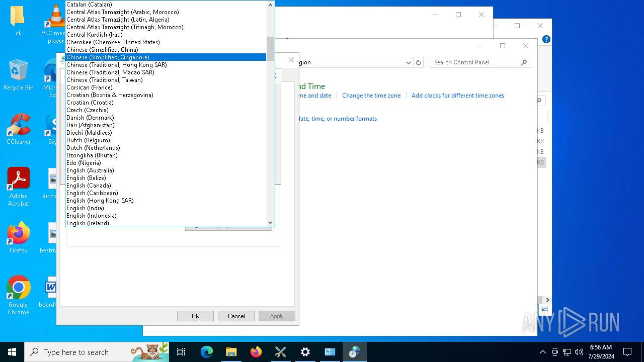The image size is (644, 362).
Task: Open Firefox from the taskbar
Action: (256, 352)
